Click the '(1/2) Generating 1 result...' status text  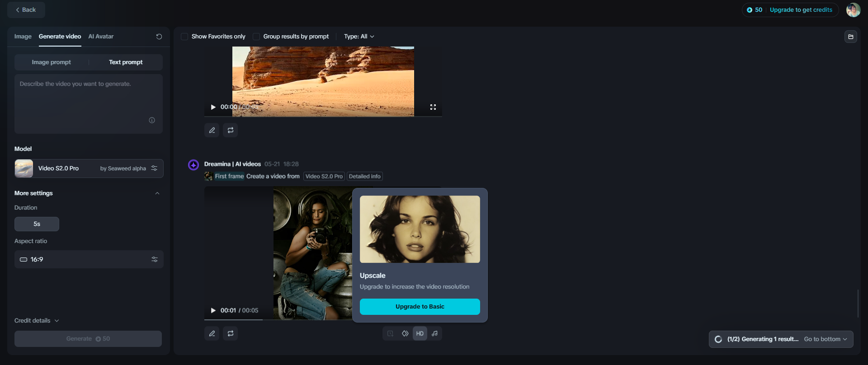pyautogui.click(x=763, y=339)
